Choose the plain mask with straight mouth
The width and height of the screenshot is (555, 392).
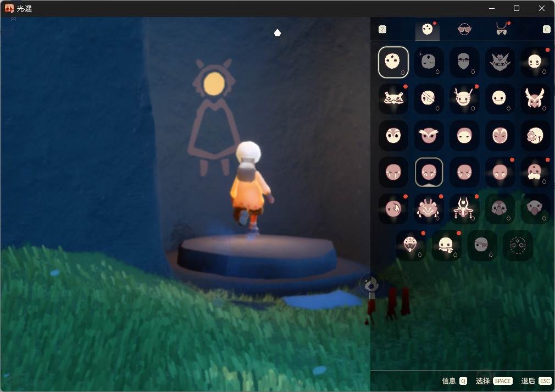(500, 98)
